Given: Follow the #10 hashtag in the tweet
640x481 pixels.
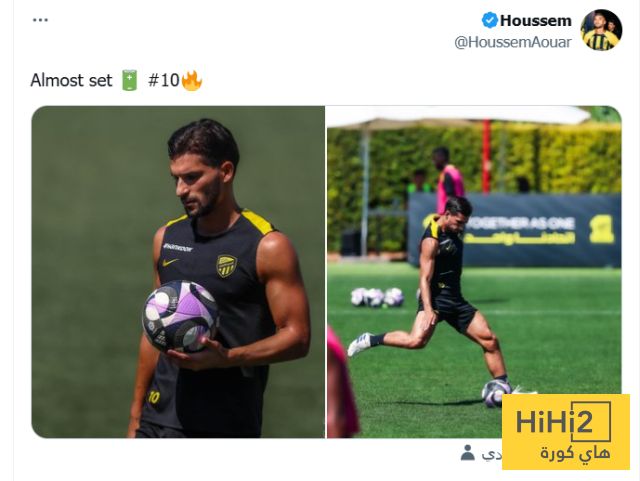Looking at the screenshot, I should pos(164,80).
